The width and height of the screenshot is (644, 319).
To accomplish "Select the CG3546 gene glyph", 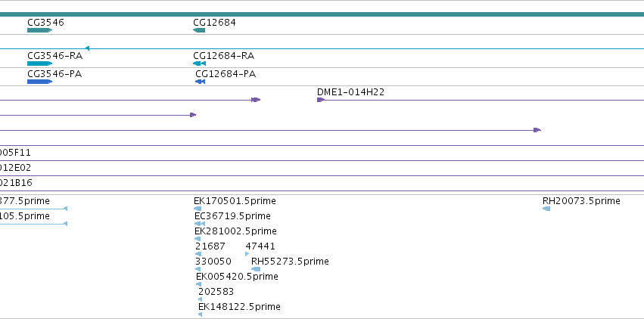I will [x=40, y=30].
